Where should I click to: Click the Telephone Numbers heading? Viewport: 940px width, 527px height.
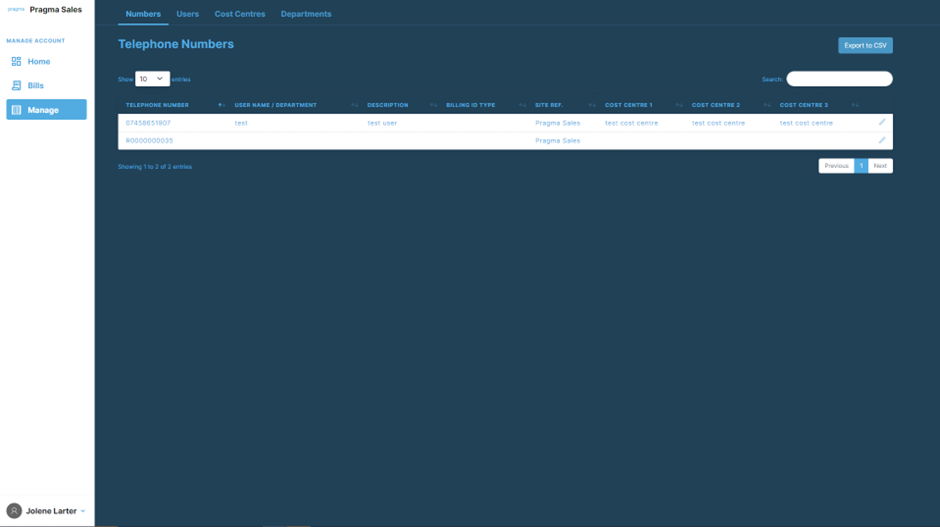point(176,44)
